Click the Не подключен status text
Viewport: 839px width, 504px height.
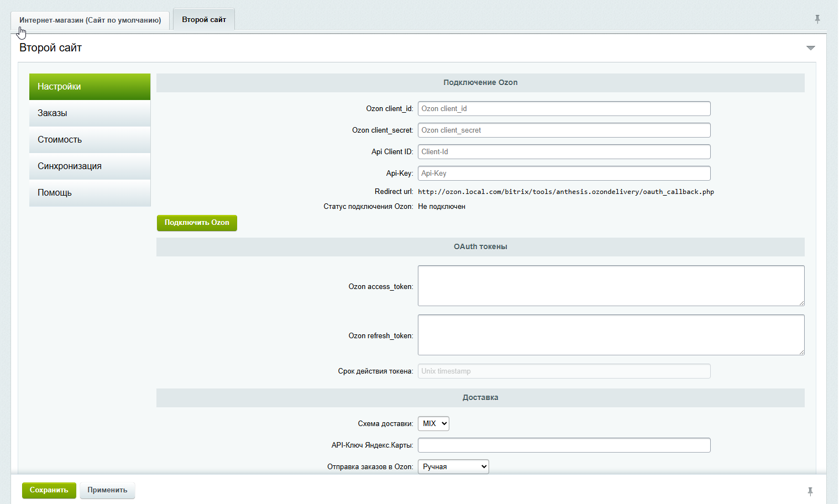pyautogui.click(x=442, y=207)
